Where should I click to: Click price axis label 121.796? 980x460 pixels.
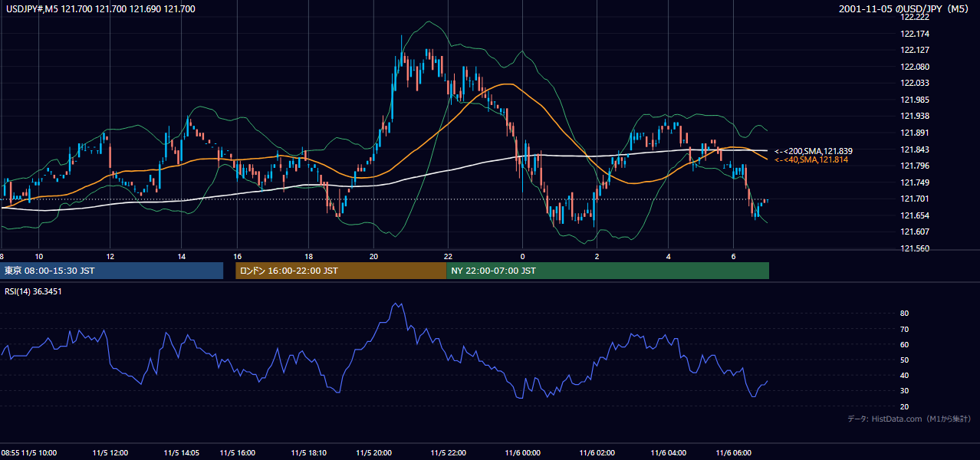pos(914,166)
